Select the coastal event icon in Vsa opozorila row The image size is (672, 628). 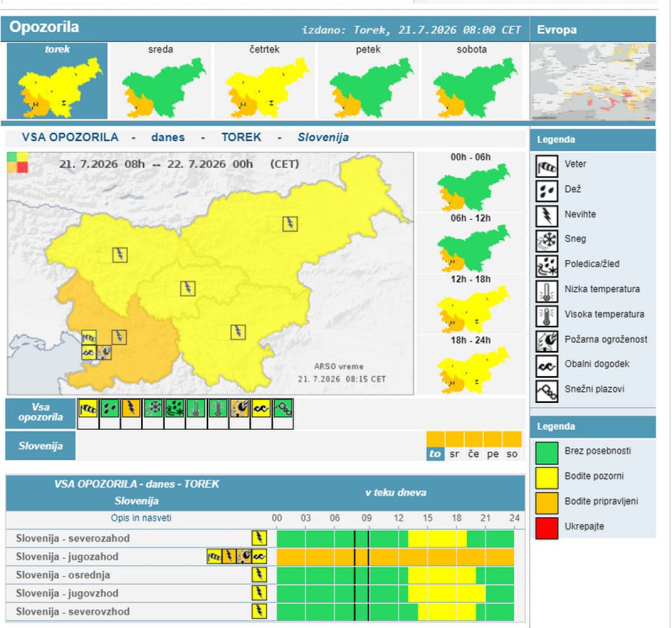pos(261,409)
